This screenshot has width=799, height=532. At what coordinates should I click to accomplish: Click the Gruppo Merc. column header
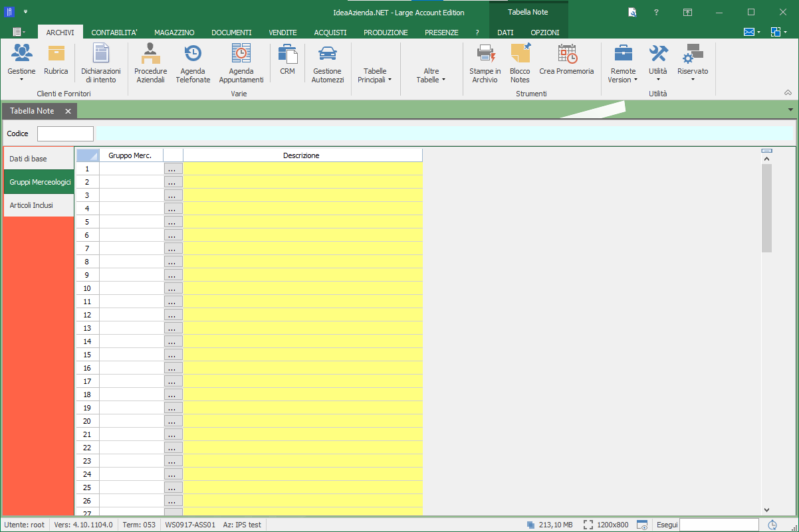coord(131,155)
